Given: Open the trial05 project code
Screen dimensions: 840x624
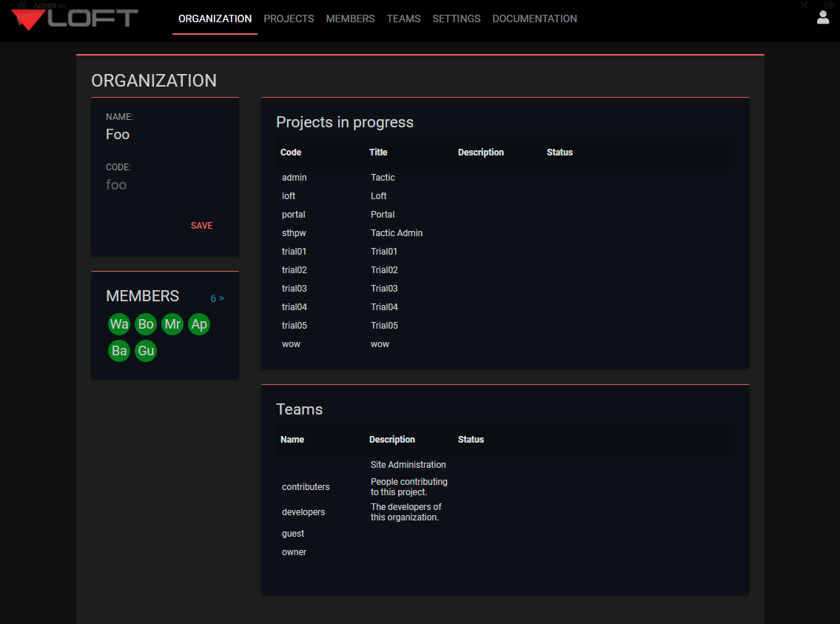Looking at the screenshot, I should click(x=294, y=325).
